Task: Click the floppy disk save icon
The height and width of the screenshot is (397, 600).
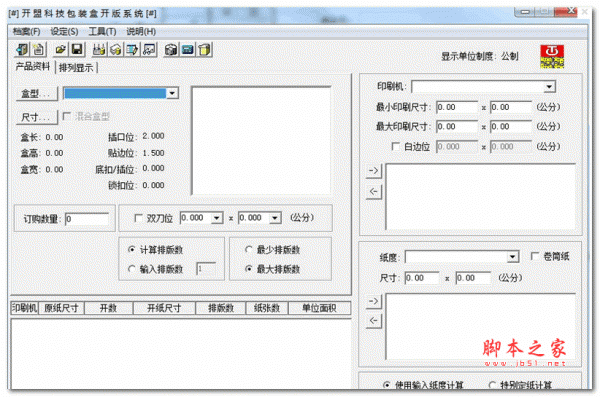Action: coord(77,49)
